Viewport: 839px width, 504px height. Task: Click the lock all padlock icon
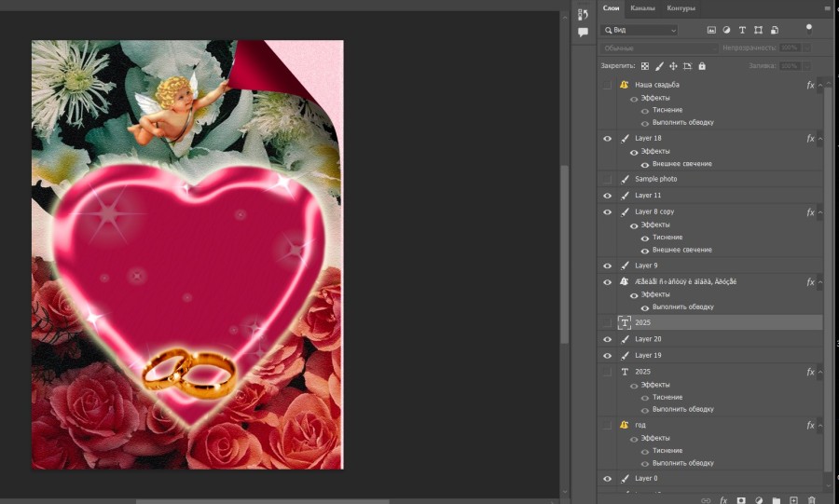click(x=702, y=66)
